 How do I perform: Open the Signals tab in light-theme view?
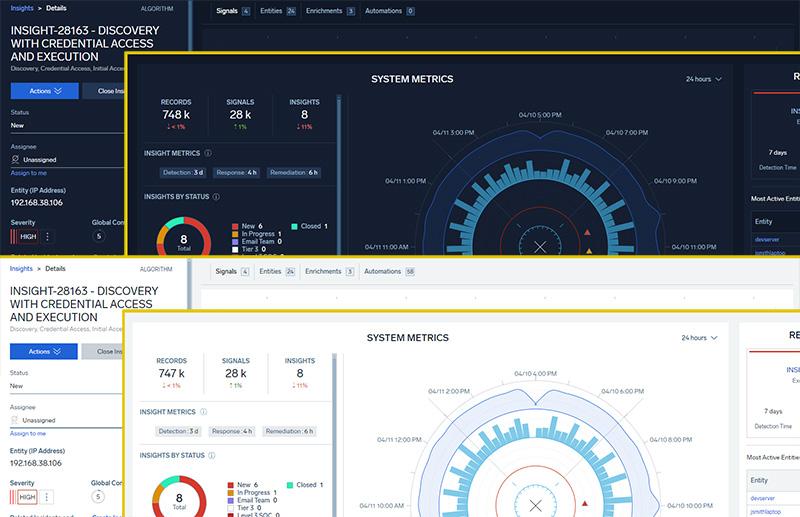click(x=232, y=272)
